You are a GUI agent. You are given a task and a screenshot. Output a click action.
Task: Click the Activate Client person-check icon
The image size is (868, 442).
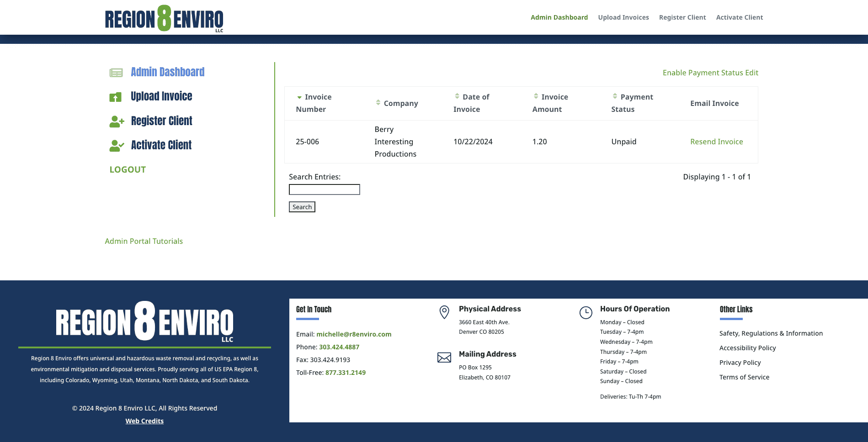tap(117, 146)
